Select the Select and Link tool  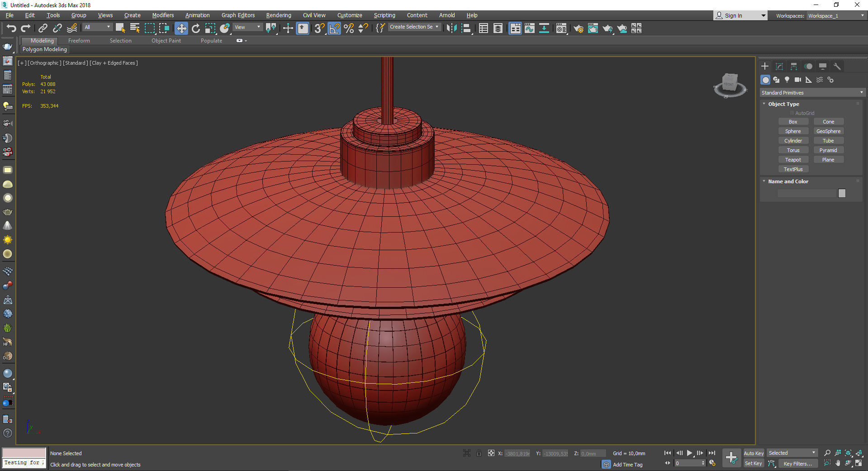(x=43, y=28)
